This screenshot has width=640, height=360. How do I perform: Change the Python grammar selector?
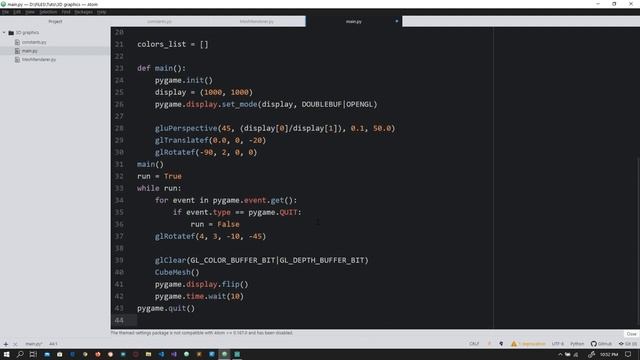(577, 344)
